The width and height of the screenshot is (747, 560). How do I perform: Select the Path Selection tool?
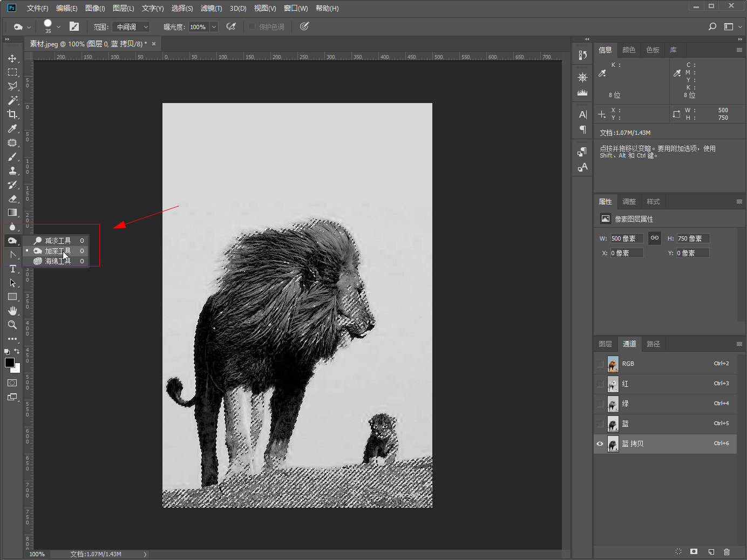pos(12,283)
